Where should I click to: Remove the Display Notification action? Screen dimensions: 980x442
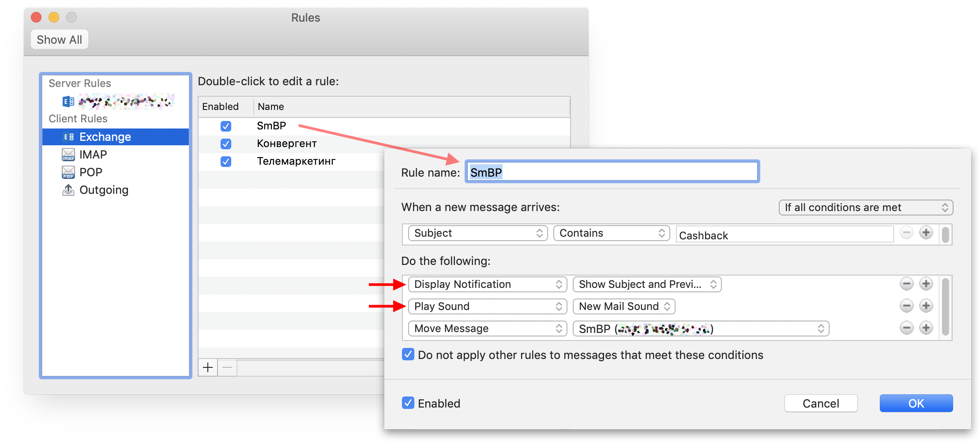tap(906, 284)
